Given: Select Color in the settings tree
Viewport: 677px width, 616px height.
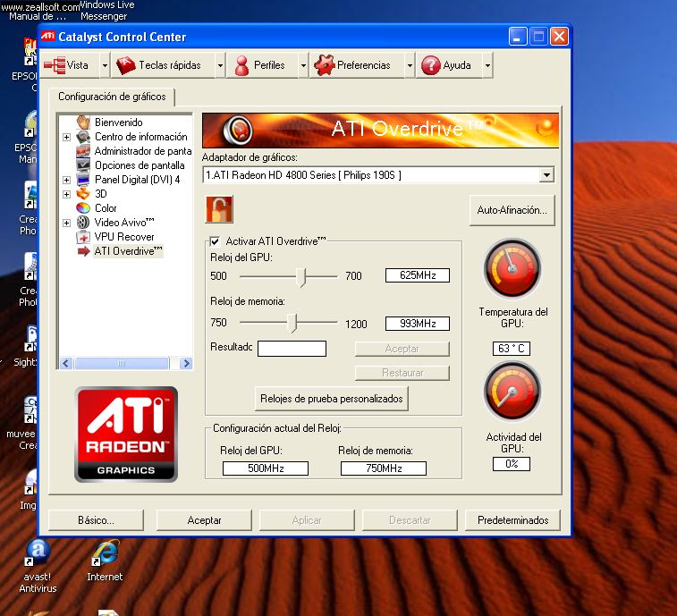Looking at the screenshot, I should point(106,208).
